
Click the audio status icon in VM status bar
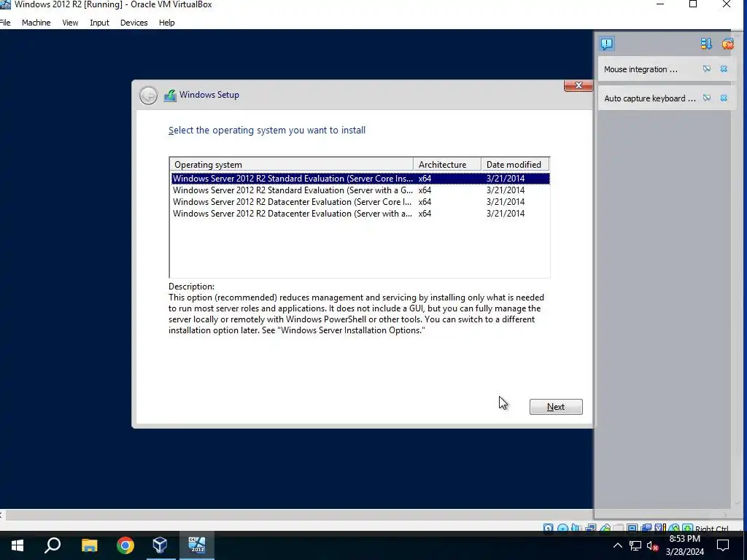(x=576, y=528)
